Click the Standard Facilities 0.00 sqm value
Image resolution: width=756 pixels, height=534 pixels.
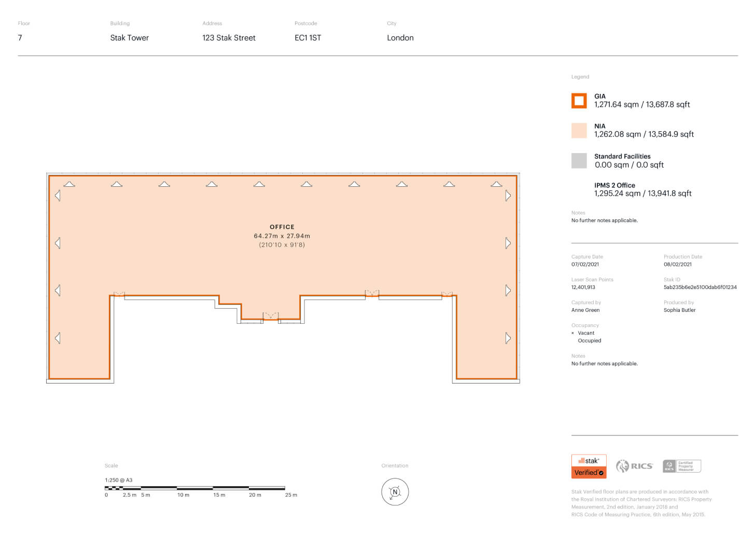coord(612,165)
